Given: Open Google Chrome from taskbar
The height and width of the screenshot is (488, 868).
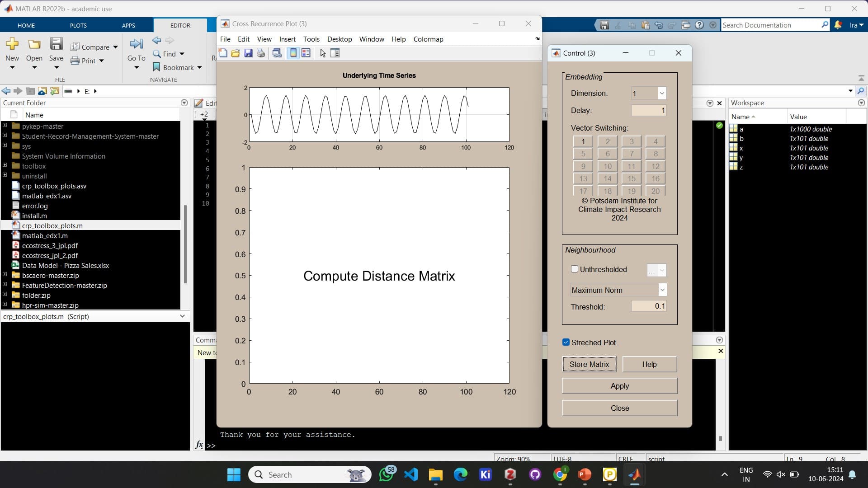Looking at the screenshot, I should click(560, 474).
